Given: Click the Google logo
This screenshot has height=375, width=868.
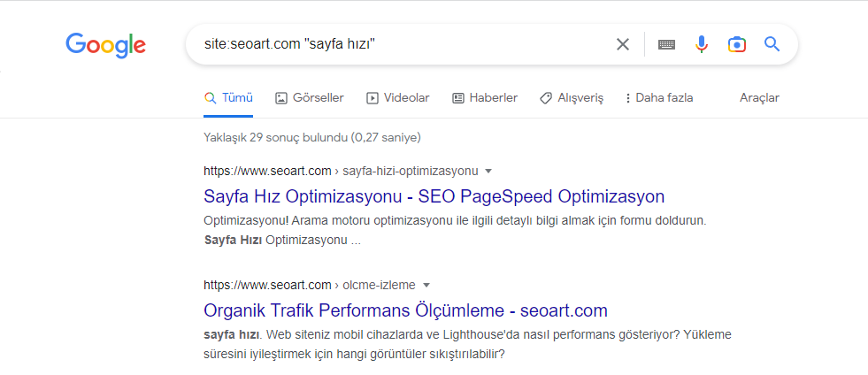Looking at the screenshot, I should tap(105, 45).
